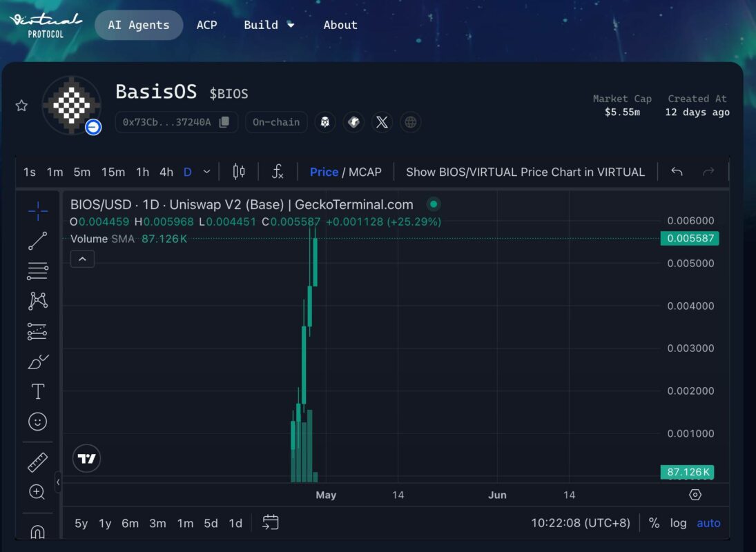Select the D daily interval
Viewport: 756px width, 552px height.
point(188,172)
